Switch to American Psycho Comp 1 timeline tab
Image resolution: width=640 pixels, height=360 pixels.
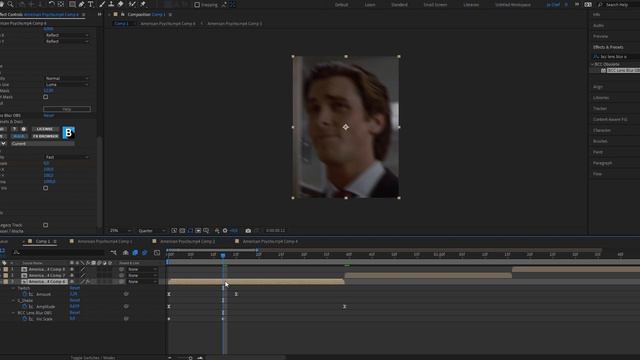pos(104,242)
